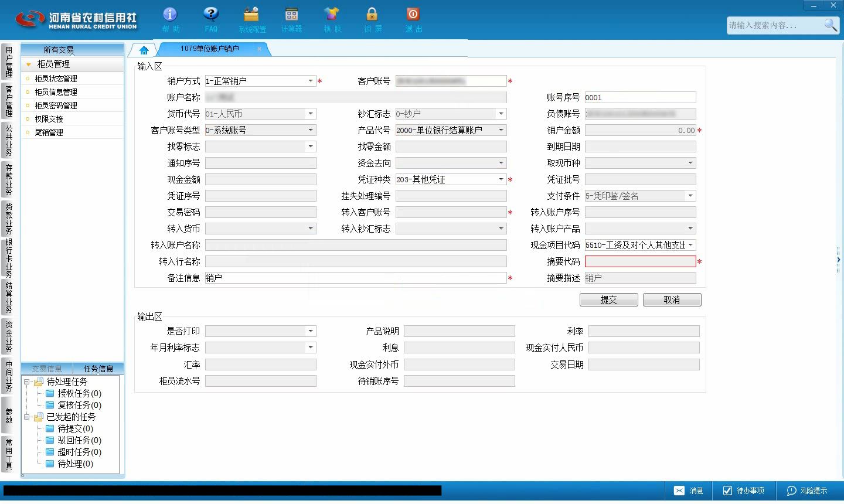Focus the 备注信息 input field
Viewport: 844px width, 504px height.
(356, 278)
